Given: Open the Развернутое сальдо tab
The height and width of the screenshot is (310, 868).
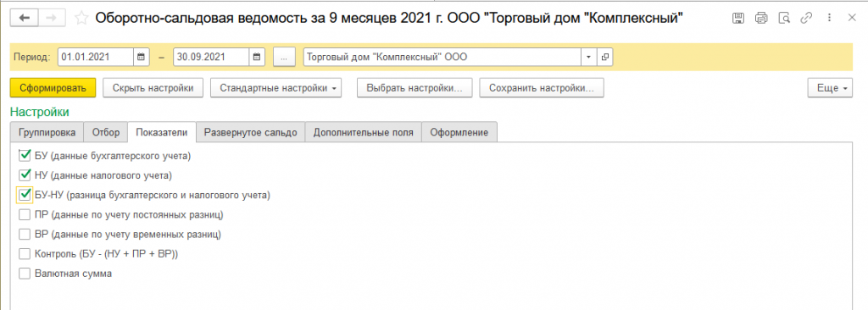Looking at the screenshot, I should pos(251,133).
